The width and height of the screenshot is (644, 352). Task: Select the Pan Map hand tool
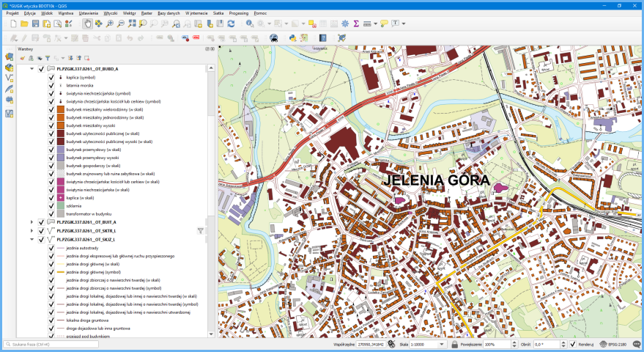pyautogui.click(x=88, y=23)
